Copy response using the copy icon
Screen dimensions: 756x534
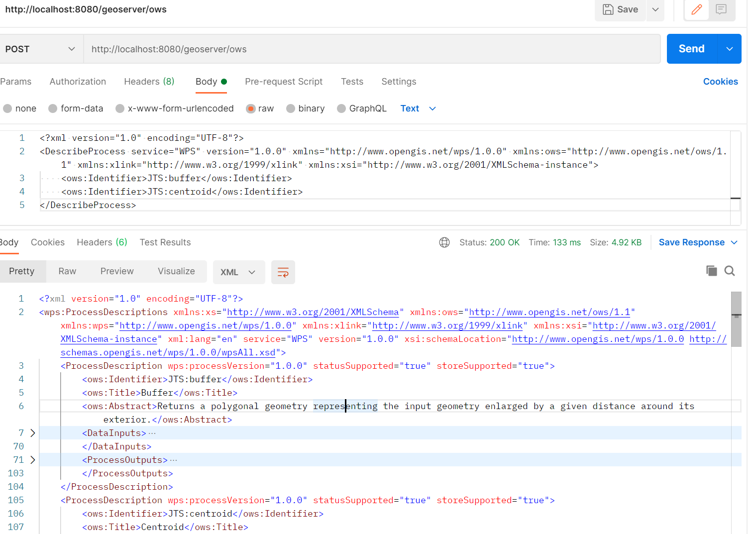point(711,271)
